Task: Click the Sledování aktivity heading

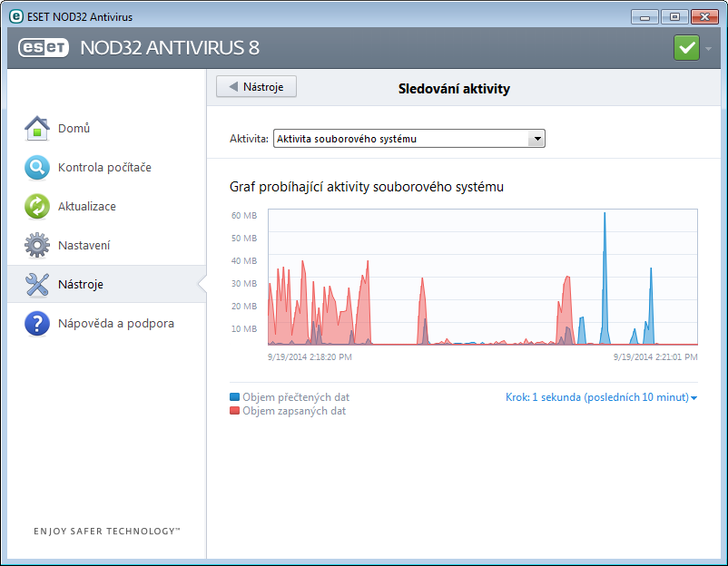Action: pyautogui.click(x=454, y=89)
